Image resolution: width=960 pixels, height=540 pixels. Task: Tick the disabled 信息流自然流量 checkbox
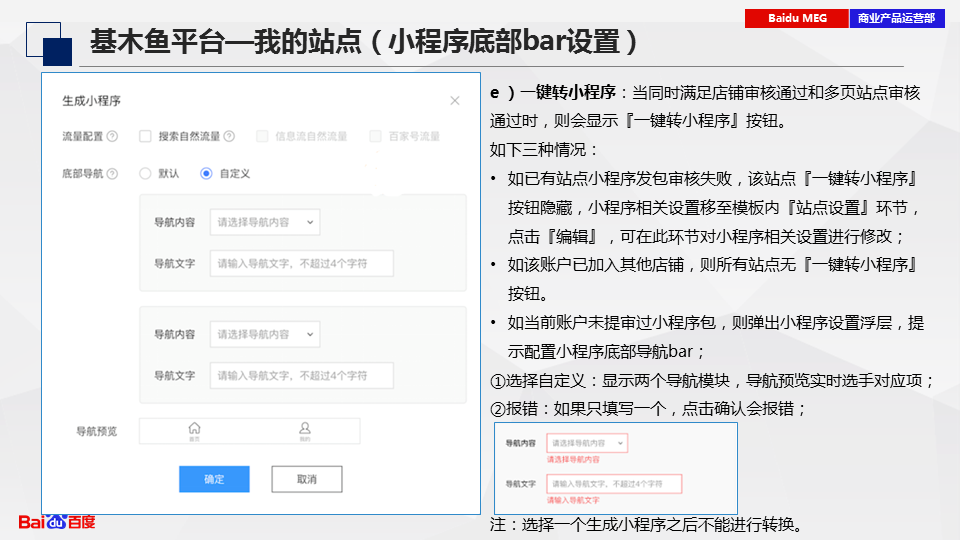coord(263,137)
